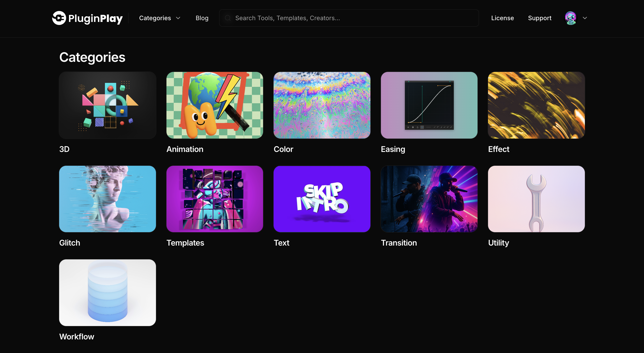
Task: Open the Blog page
Action: point(202,18)
